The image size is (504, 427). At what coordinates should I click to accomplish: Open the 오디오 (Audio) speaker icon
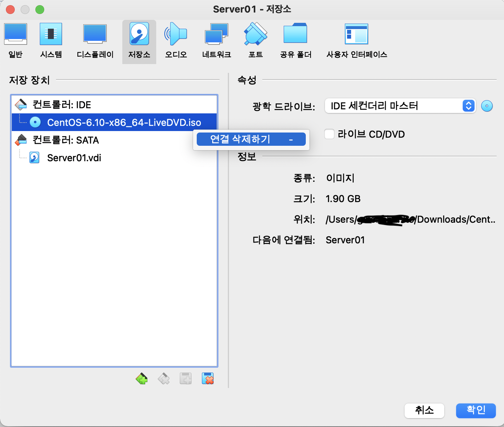coord(176,34)
